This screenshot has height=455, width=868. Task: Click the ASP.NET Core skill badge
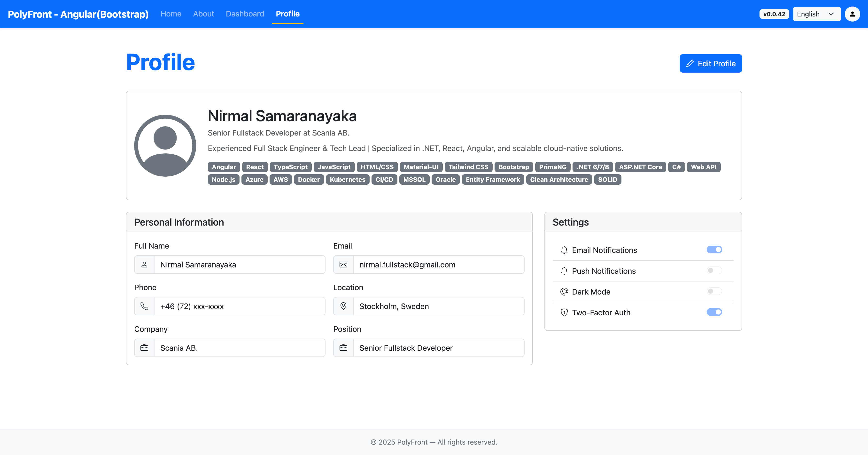point(641,167)
